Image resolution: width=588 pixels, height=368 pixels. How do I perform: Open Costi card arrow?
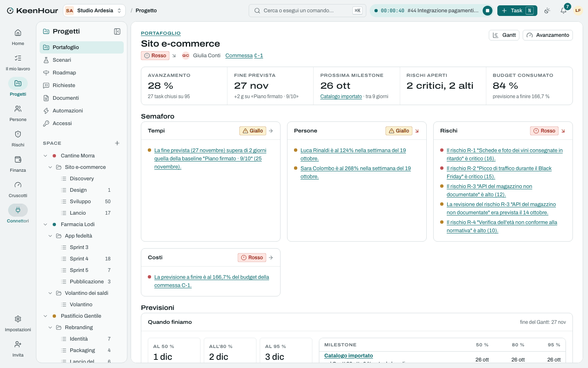click(271, 258)
